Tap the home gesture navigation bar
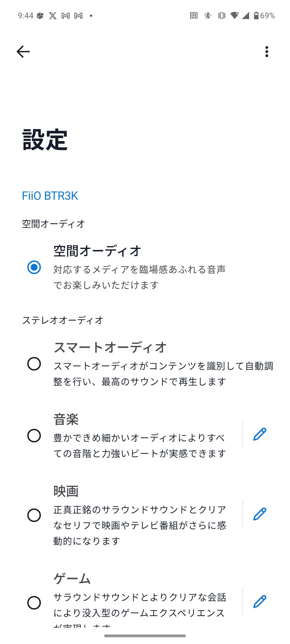The image size is (290, 644). tap(145, 636)
